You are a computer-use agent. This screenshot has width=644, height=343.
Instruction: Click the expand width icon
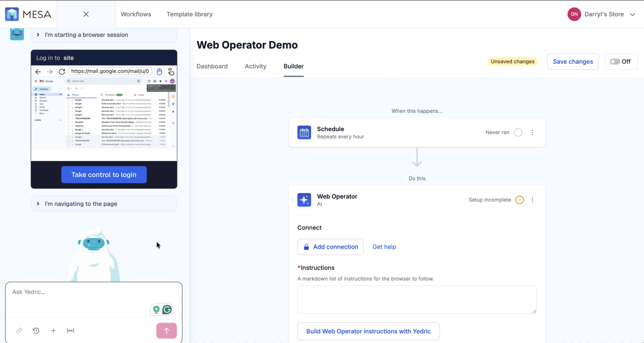70,330
